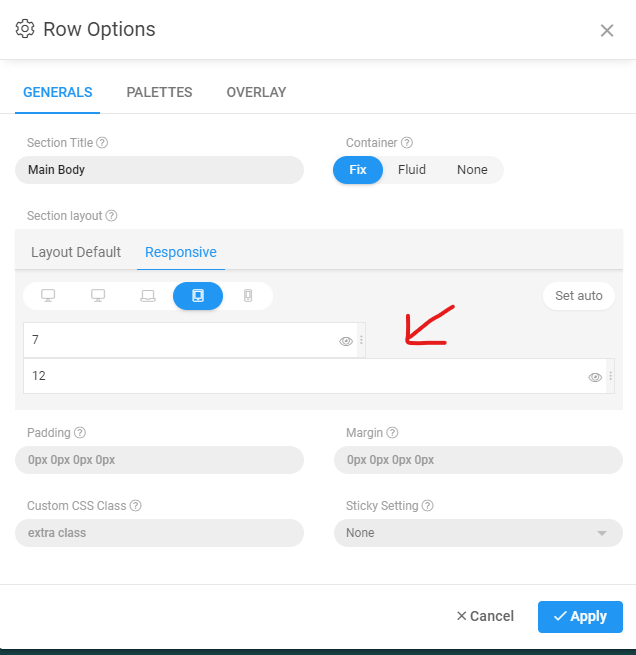Click the Apply button
This screenshot has width=636, height=655.
(x=580, y=616)
